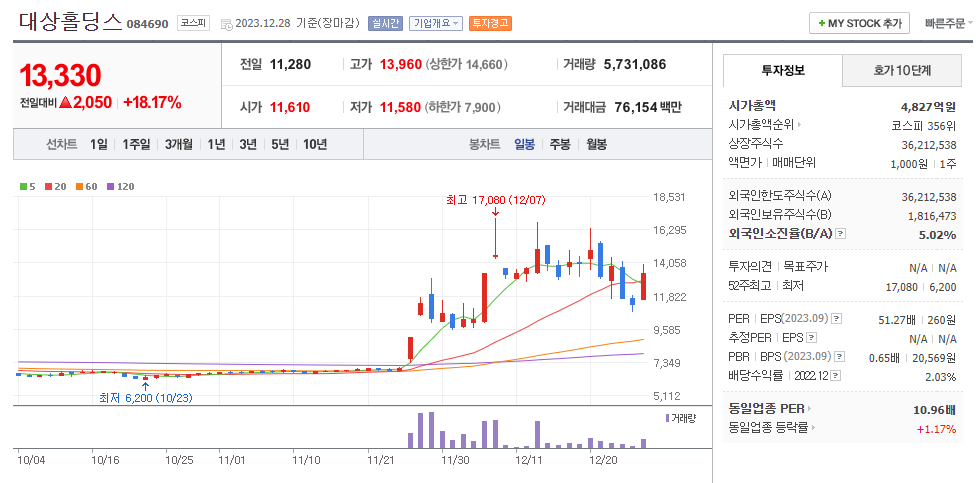Click the 상한가 14,660 text
976x483 pixels.
466,64
